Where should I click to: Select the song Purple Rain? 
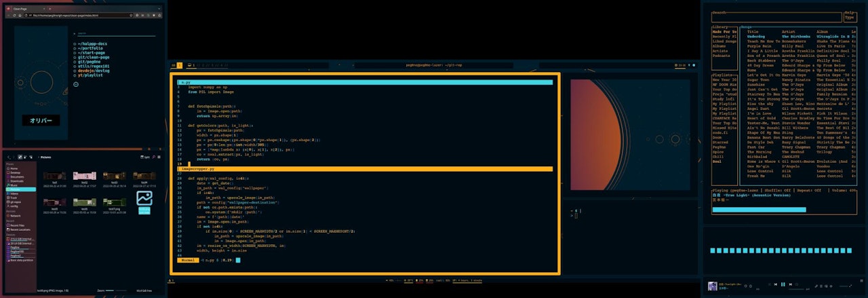point(759,46)
